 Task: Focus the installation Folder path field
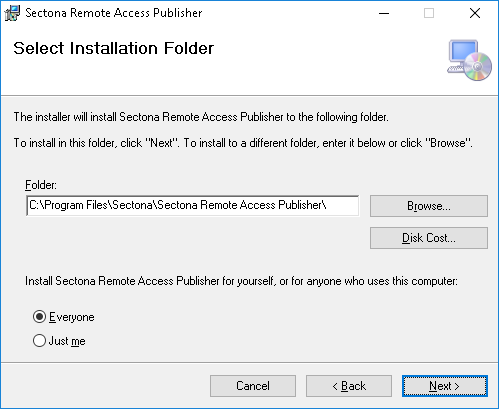point(193,206)
